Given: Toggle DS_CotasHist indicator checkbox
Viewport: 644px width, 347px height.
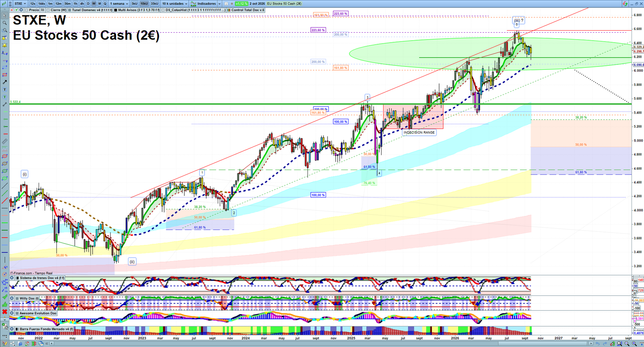Looking at the screenshot, I should pyautogui.click(x=163, y=10).
